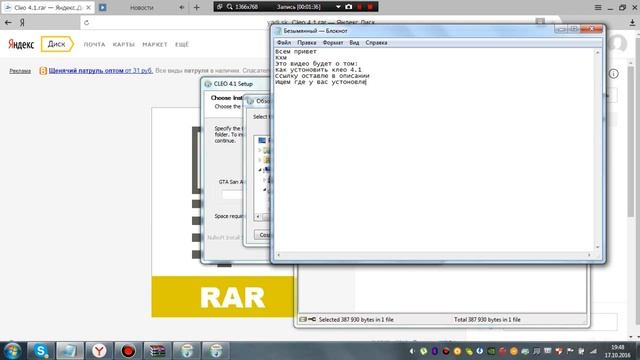Stop recording with the red square button
Viewport: 640px width, 360px height.
point(370,7)
